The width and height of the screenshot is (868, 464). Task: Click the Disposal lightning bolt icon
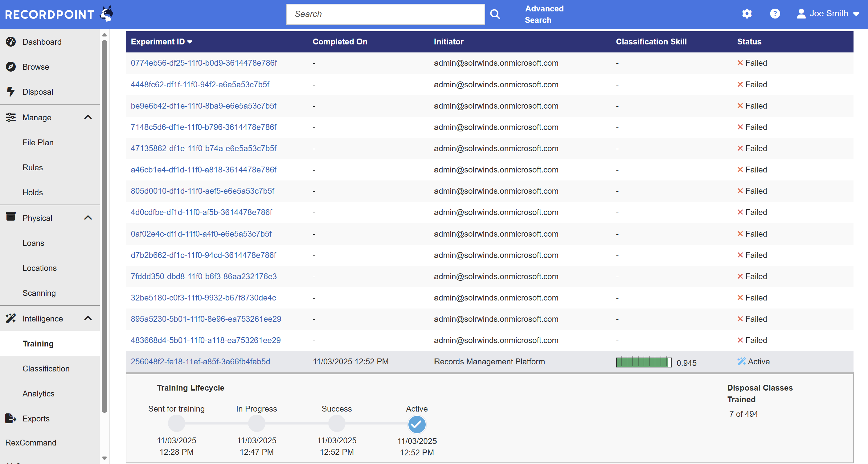coord(11,92)
